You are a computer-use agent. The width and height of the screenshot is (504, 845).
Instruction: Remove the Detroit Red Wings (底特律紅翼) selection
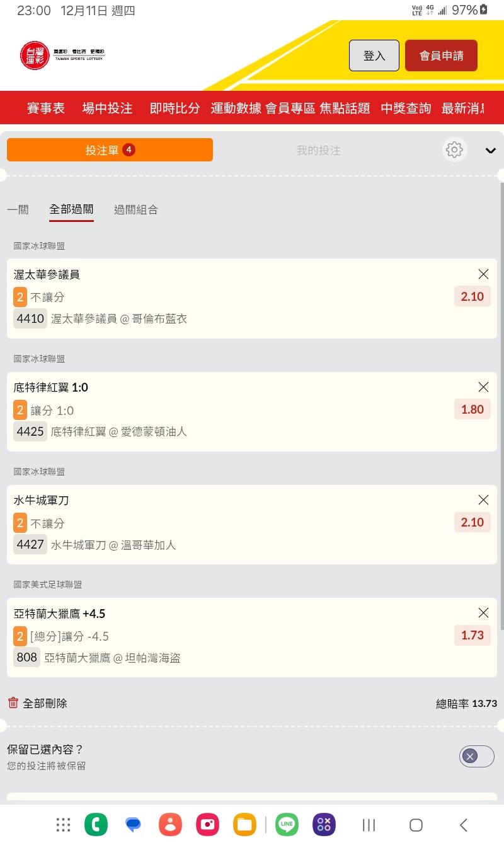tap(483, 387)
